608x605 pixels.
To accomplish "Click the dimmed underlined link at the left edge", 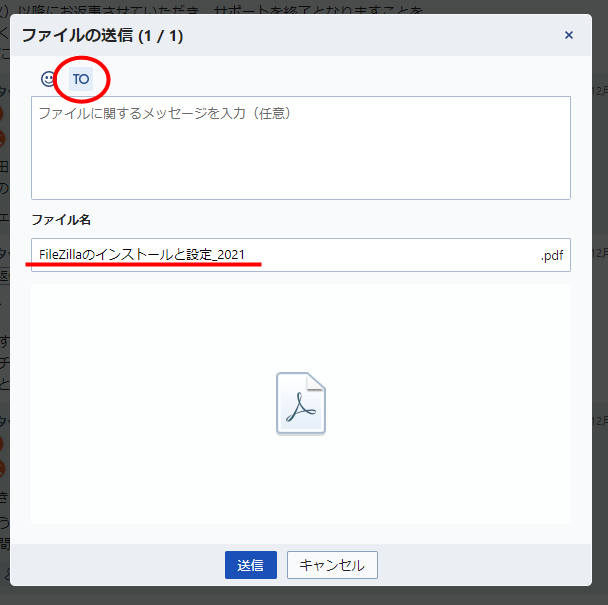I will 4,274.
